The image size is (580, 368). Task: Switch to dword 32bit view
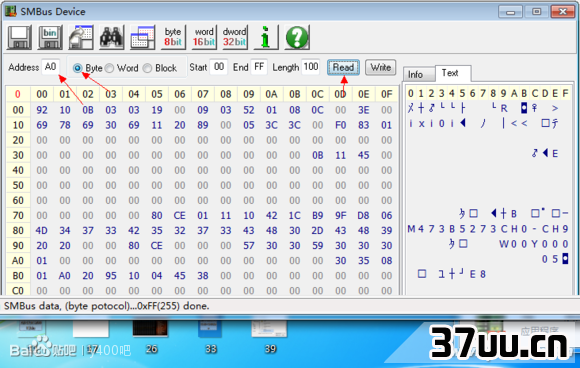(235, 37)
